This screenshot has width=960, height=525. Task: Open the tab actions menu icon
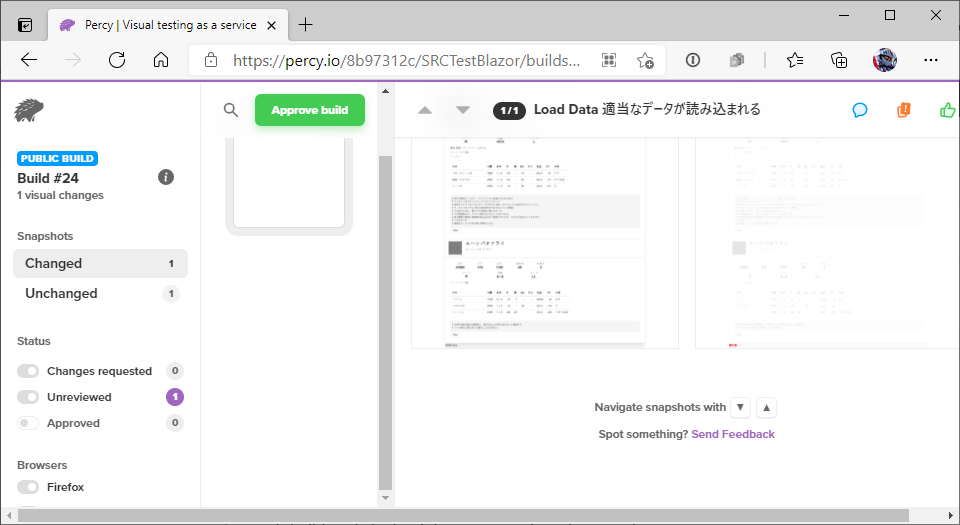25,25
